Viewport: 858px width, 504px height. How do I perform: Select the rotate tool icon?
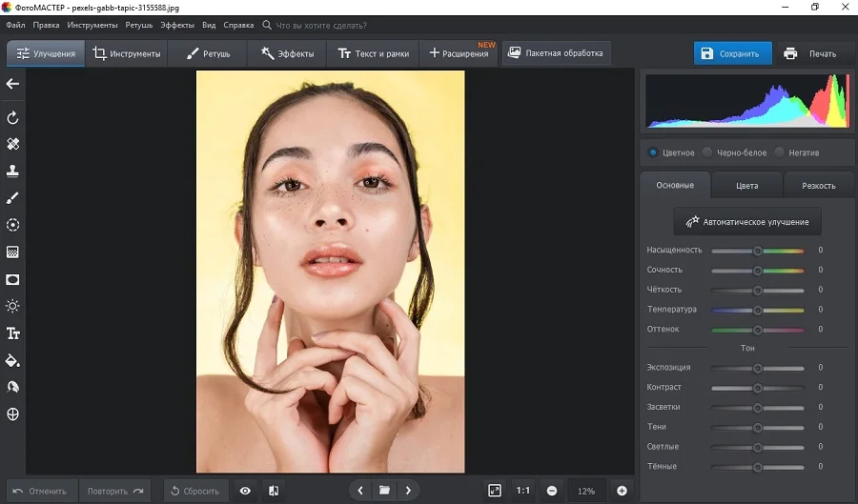[x=12, y=117]
